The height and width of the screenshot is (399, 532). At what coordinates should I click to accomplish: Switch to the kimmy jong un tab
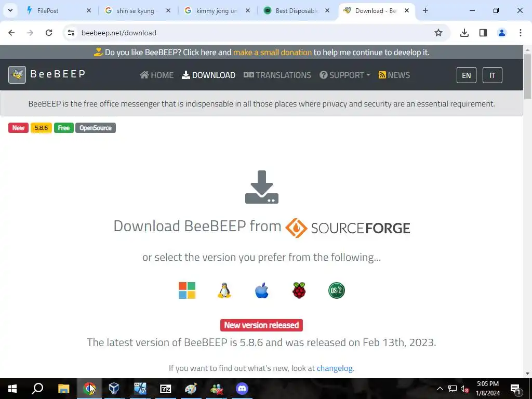[x=218, y=11]
